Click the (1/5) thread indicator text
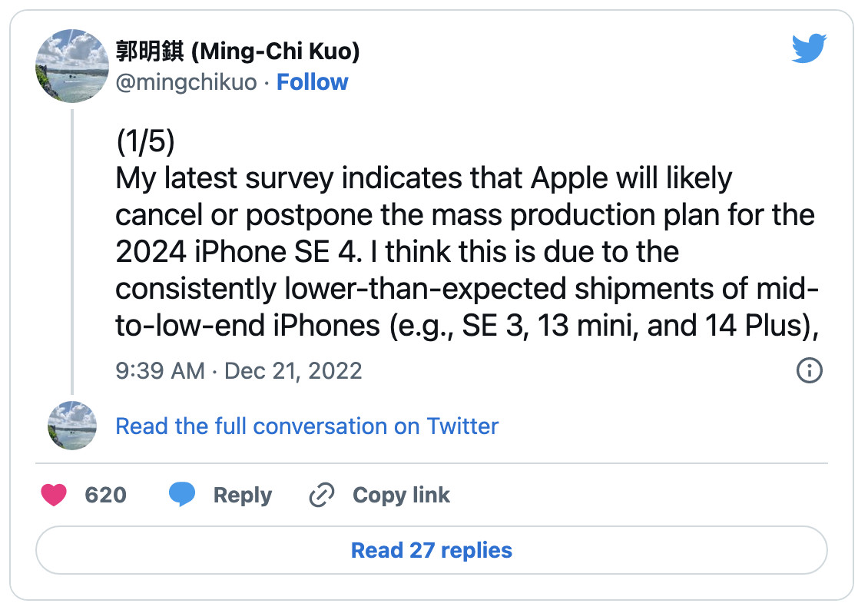Screen dimensions: 868x610 (146, 141)
